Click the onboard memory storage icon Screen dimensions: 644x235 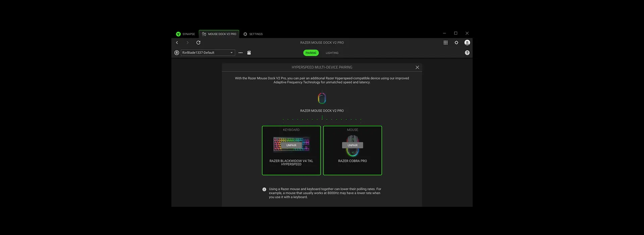click(249, 53)
